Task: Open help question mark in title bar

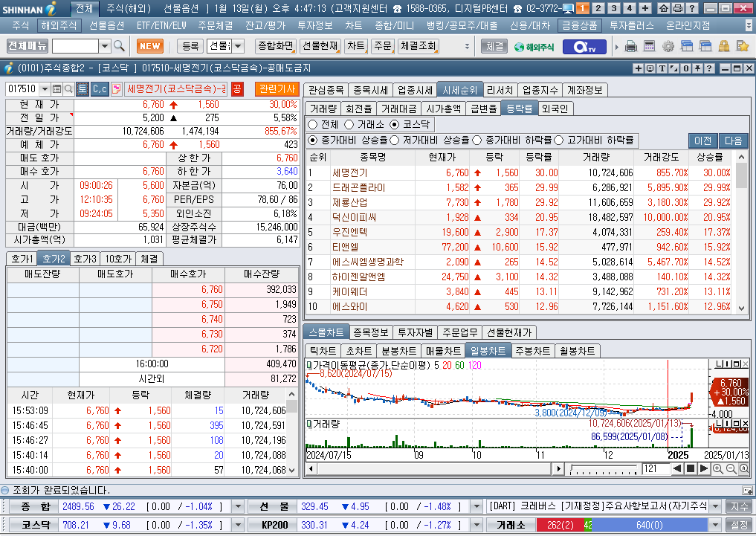Action: click(691, 8)
